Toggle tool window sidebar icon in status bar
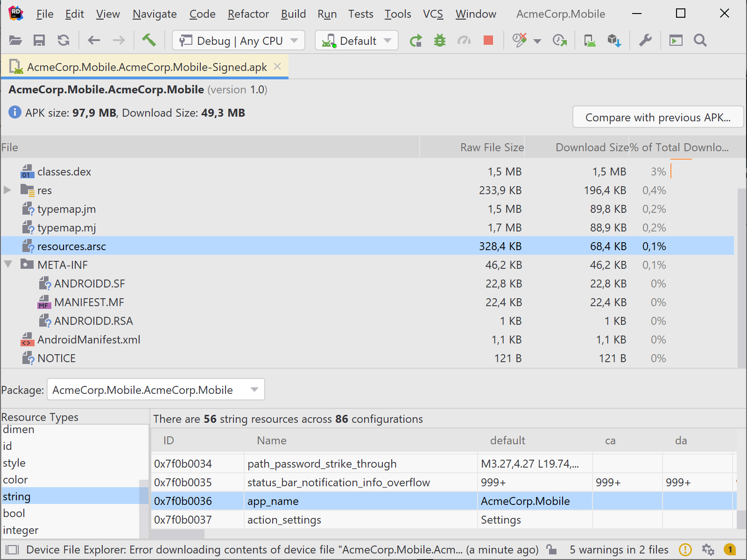The height and width of the screenshot is (560, 747). pyautogui.click(x=12, y=550)
